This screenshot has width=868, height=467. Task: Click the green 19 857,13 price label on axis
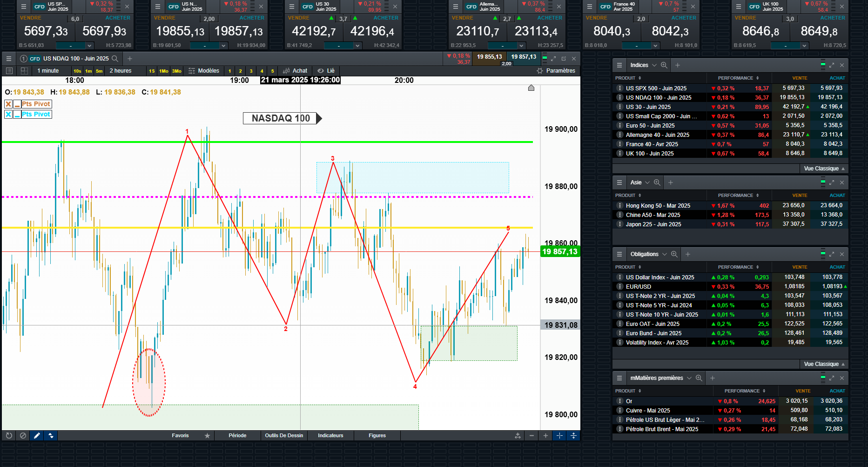(x=560, y=252)
